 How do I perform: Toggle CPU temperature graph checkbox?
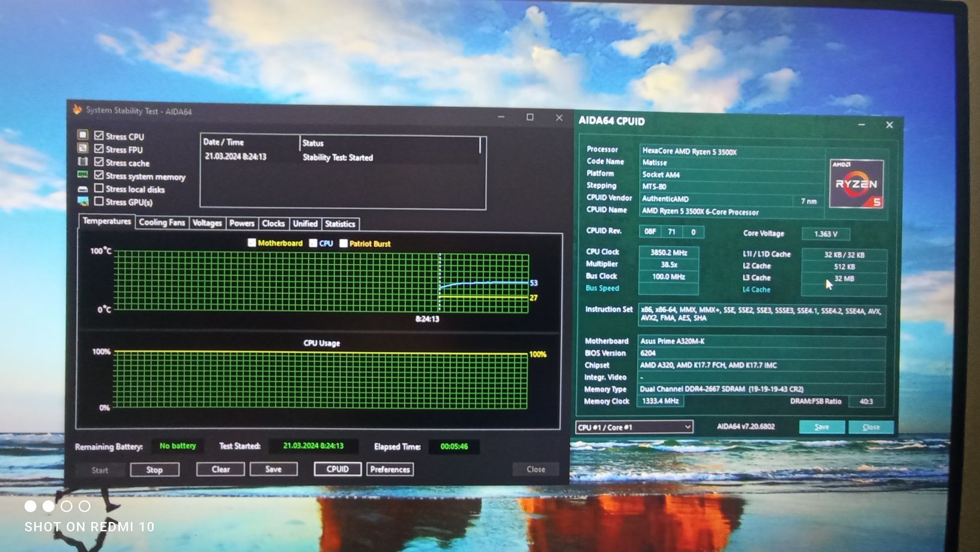313,243
